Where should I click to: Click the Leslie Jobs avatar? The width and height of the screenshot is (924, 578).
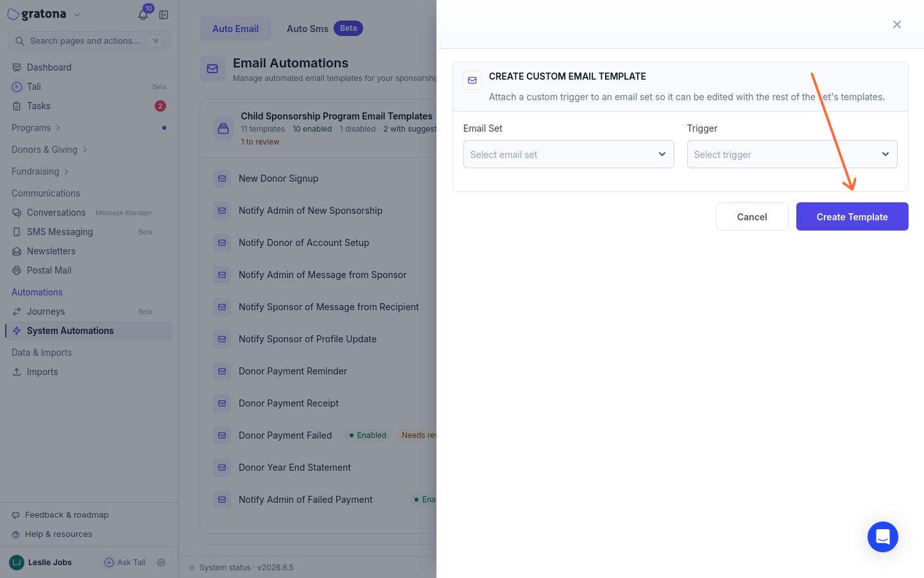[x=17, y=563]
